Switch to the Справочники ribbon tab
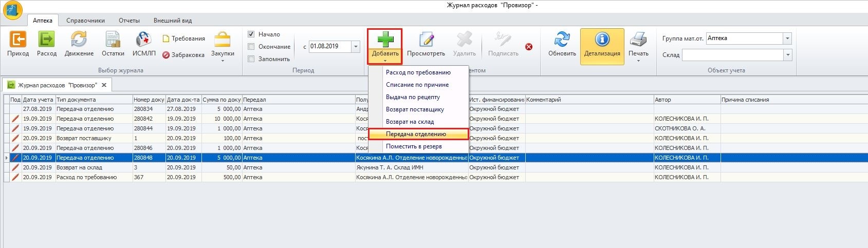Image resolution: width=868 pixels, height=248 pixels. click(85, 21)
